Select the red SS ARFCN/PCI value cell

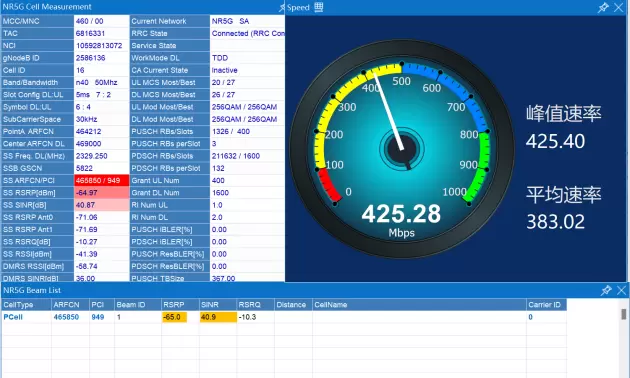102,180
